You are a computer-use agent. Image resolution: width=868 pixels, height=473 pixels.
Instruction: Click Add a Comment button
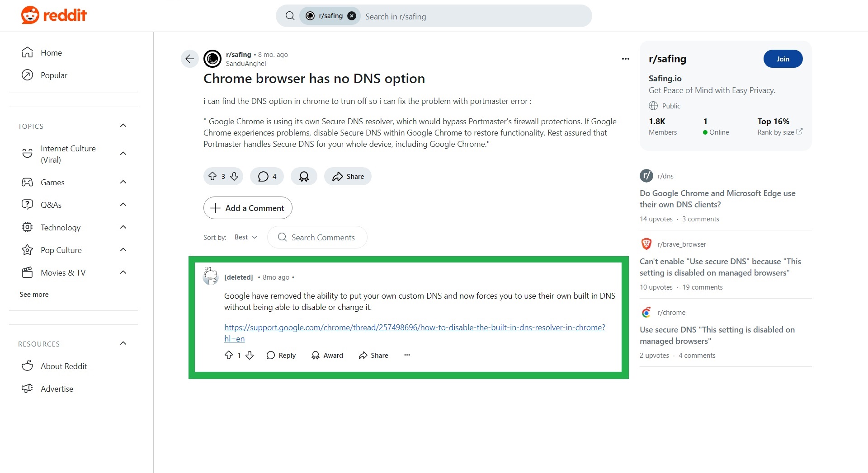pyautogui.click(x=248, y=208)
